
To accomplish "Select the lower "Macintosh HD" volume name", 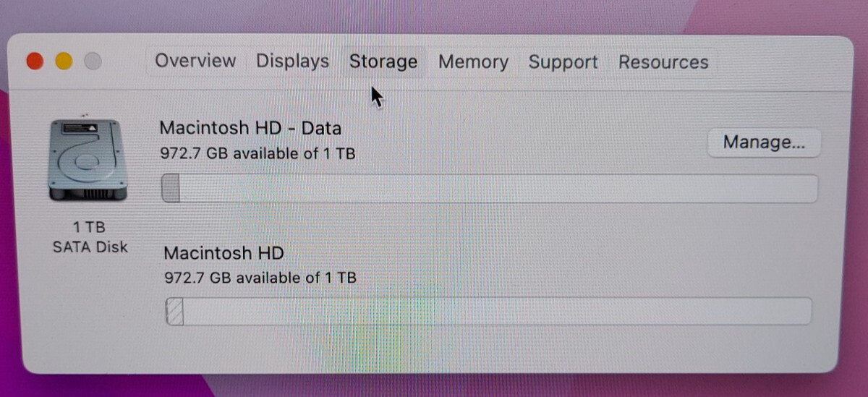I will tap(224, 253).
